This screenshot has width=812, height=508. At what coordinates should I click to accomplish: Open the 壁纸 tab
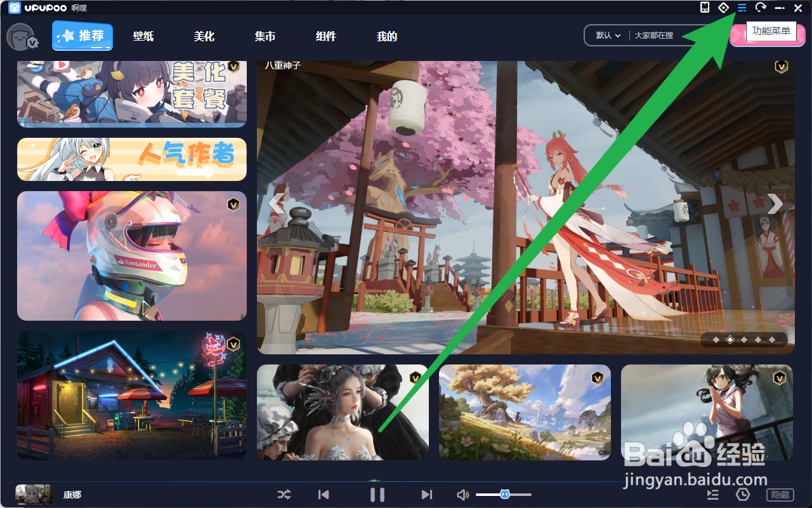point(143,37)
